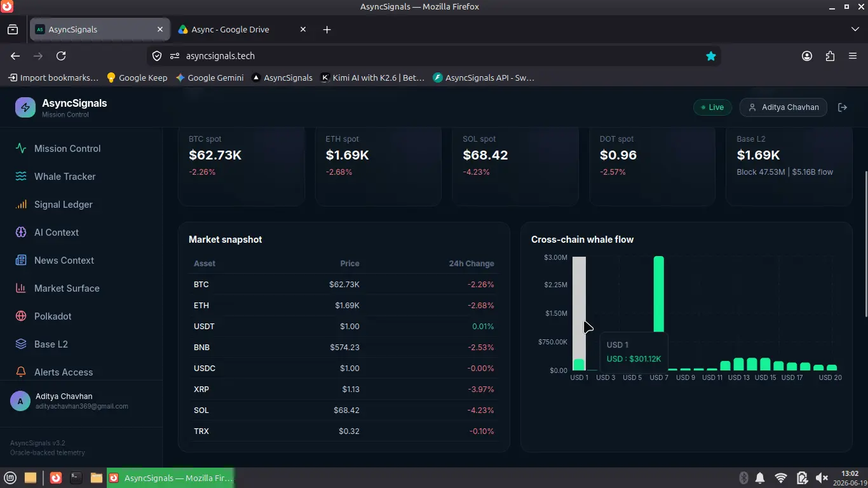Click the SOL spot price card
This screenshot has width=868, height=488.
tap(515, 166)
